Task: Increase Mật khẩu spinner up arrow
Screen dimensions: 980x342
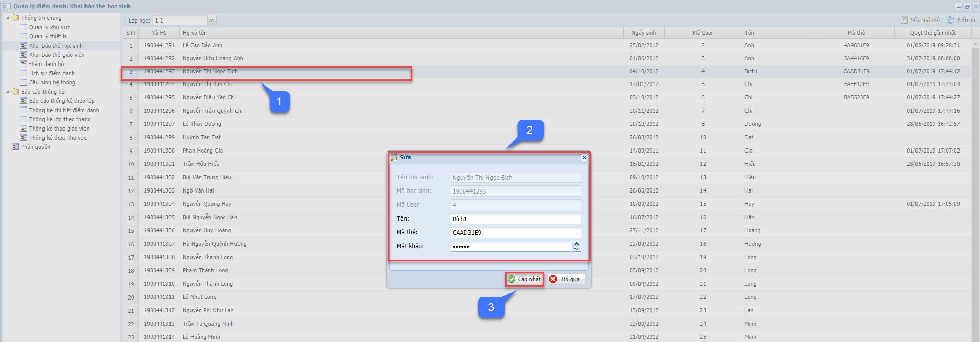Action: [x=577, y=244]
